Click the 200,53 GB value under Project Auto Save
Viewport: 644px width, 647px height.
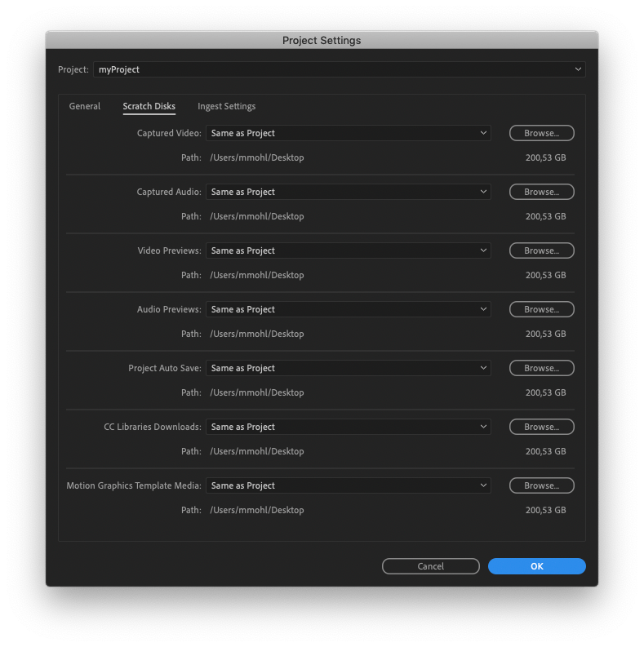pos(545,392)
